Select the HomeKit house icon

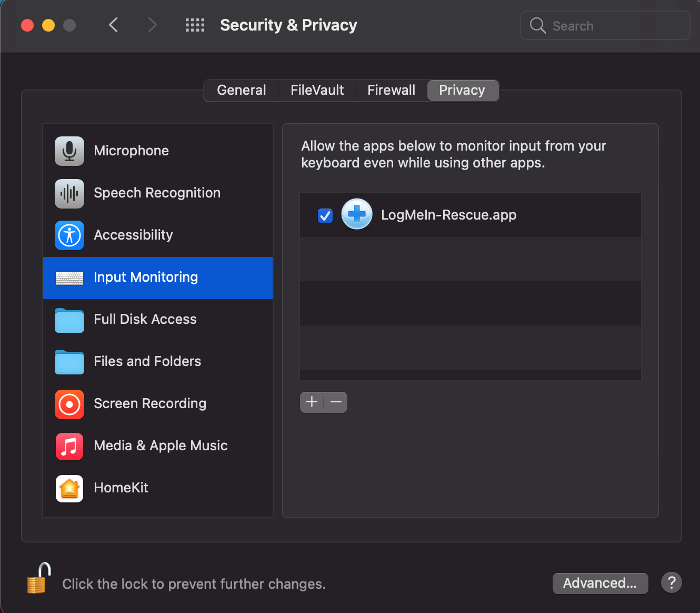tap(69, 489)
